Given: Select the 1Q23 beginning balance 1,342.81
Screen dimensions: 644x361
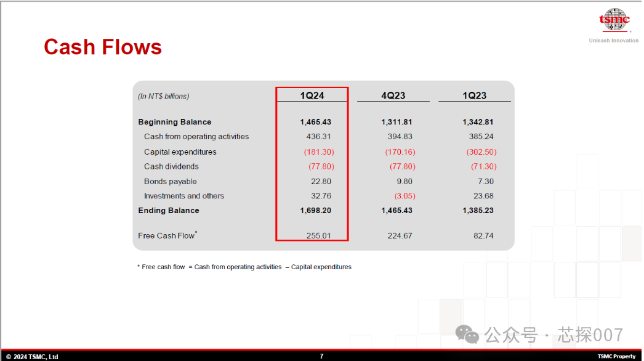Looking at the screenshot, I should click(478, 122).
